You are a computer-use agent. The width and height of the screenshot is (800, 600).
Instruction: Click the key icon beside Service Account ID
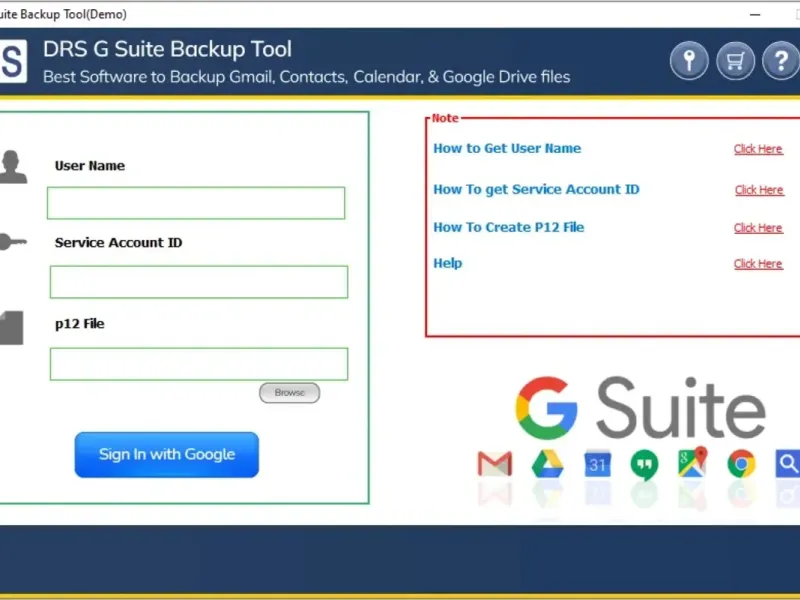(13, 242)
